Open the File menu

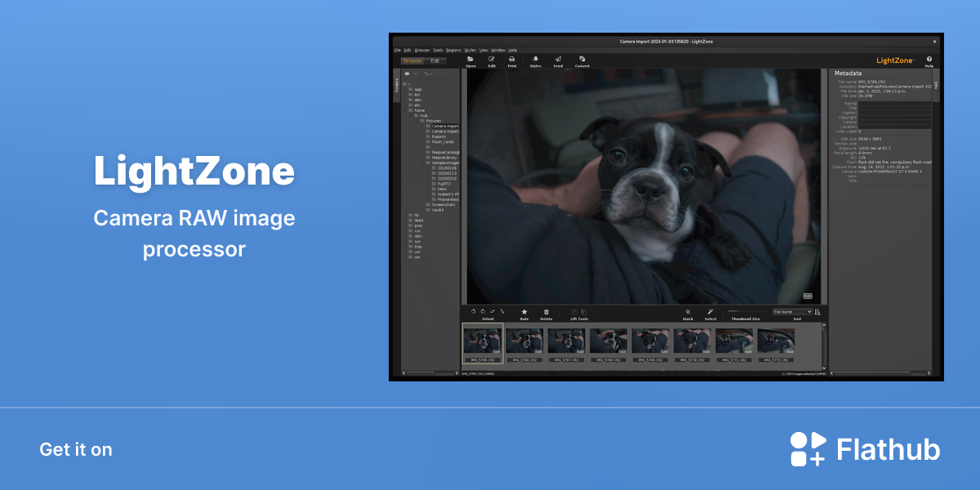(398, 50)
